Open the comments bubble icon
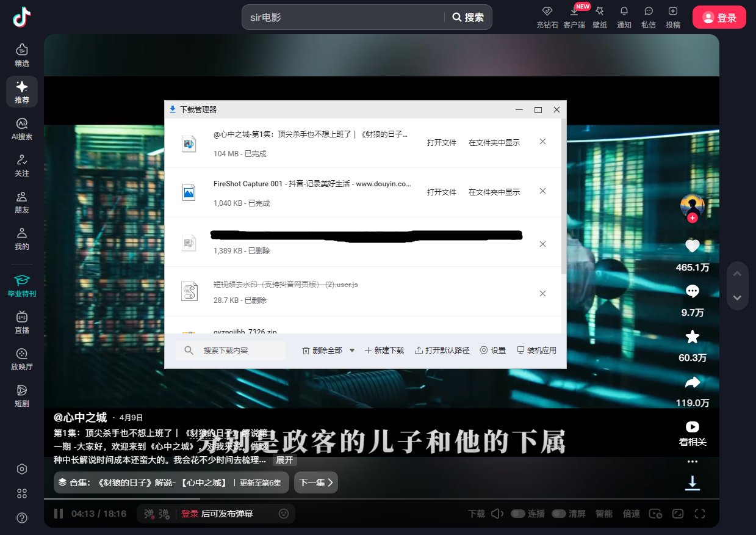Viewport: 756px width, 535px height. tap(692, 291)
